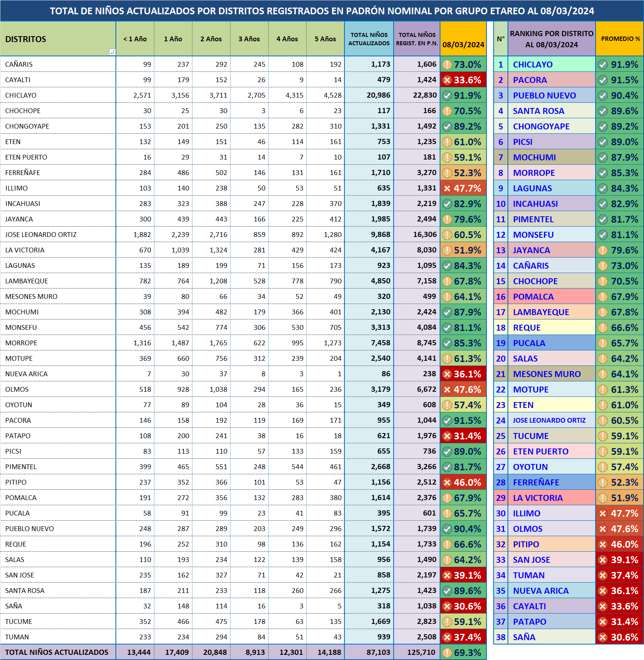This screenshot has width=644, height=660.
Task: Click the red X icon in the SAÑA ranking row
Action: (x=603, y=637)
